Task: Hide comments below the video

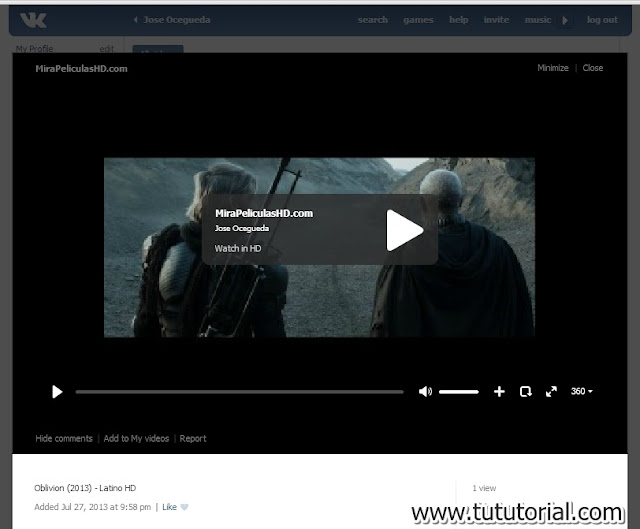Action: (64, 438)
